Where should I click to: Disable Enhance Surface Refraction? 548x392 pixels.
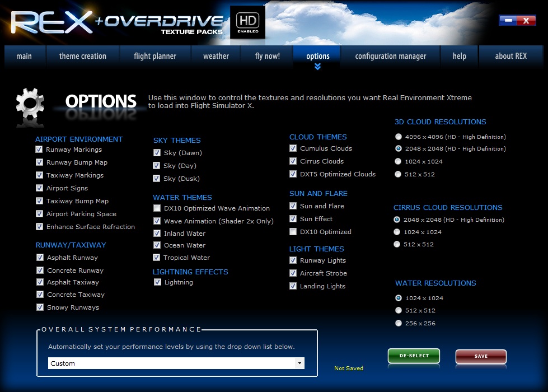[40, 227]
